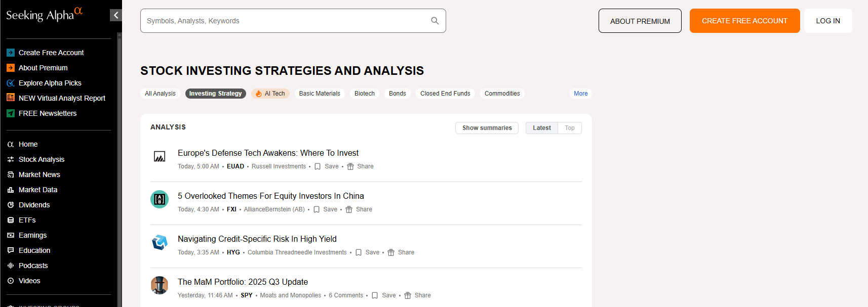Share the MaM Portfolio article gift icon
The width and height of the screenshot is (868, 307).
(x=408, y=295)
